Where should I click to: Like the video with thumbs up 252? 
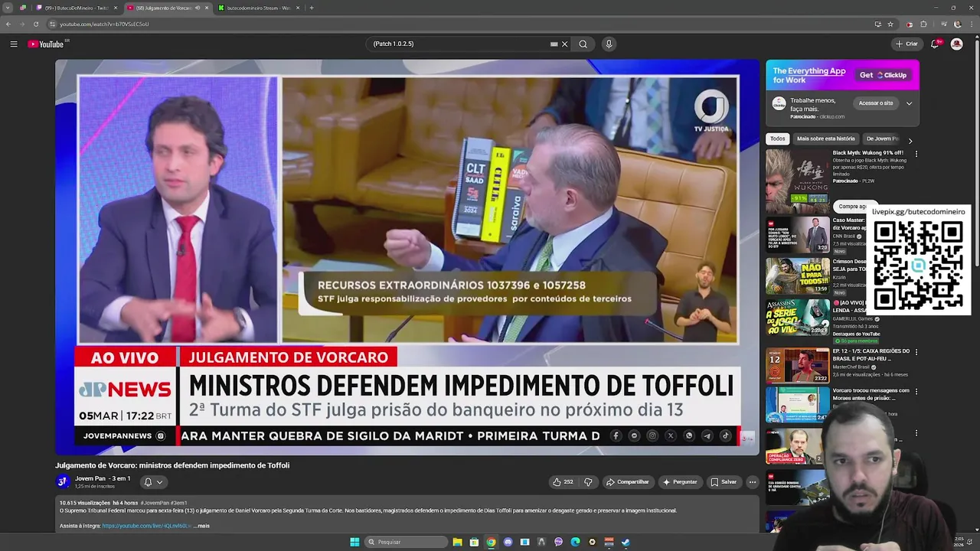tap(563, 482)
